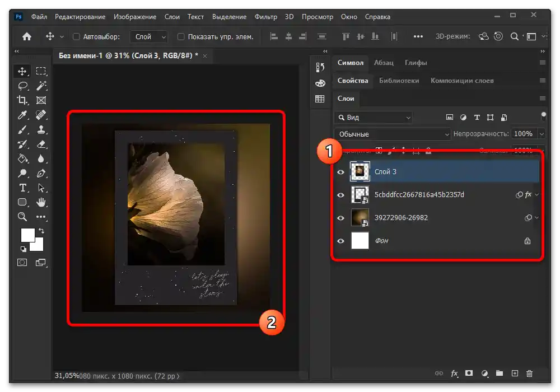Open the Непрозрачность opacity slider dropdown
The image size is (560, 392).
coord(542,134)
